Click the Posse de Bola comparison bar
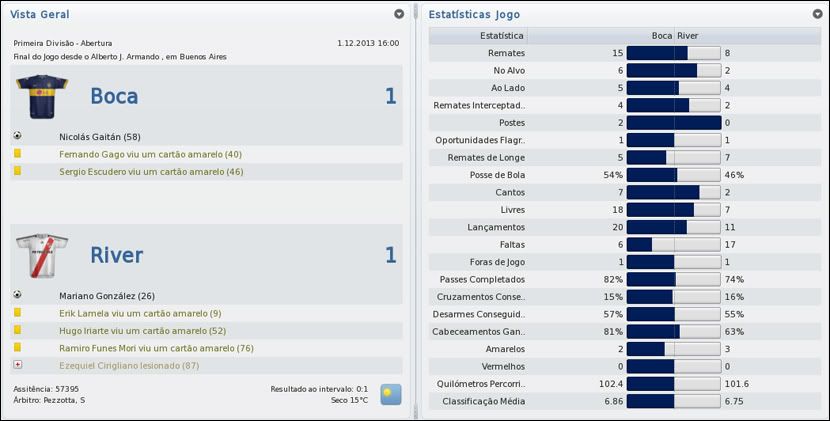The height and width of the screenshot is (421, 830). pyautogui.click(x=673, y=175)
